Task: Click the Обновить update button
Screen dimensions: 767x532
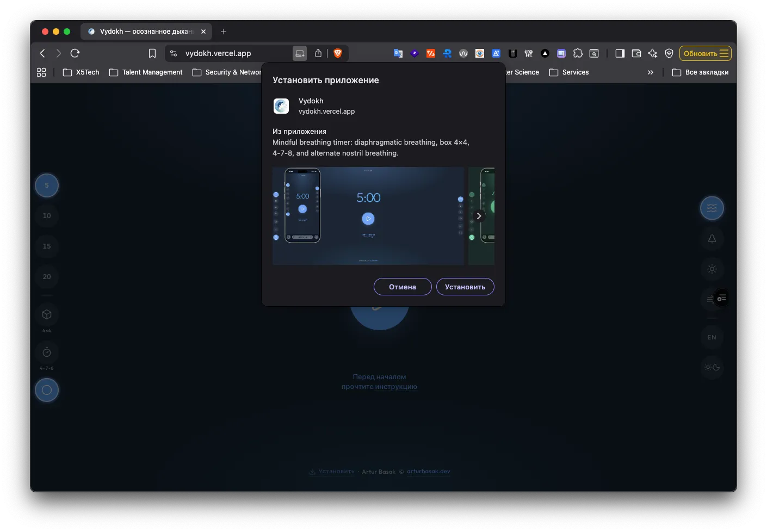Action: (705, 53)
